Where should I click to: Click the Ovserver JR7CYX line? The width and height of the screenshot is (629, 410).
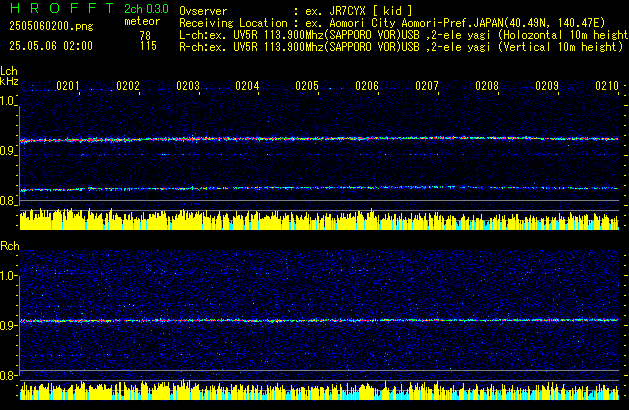(296, 11)
